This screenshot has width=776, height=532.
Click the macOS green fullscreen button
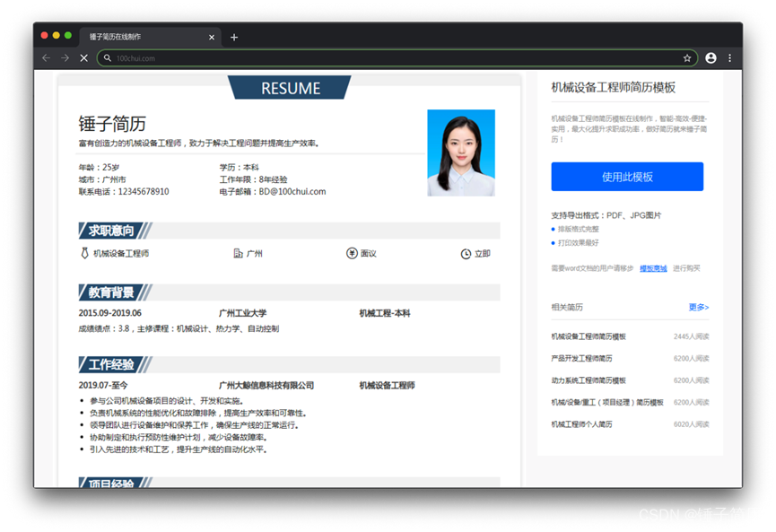(x=68, y=35)
